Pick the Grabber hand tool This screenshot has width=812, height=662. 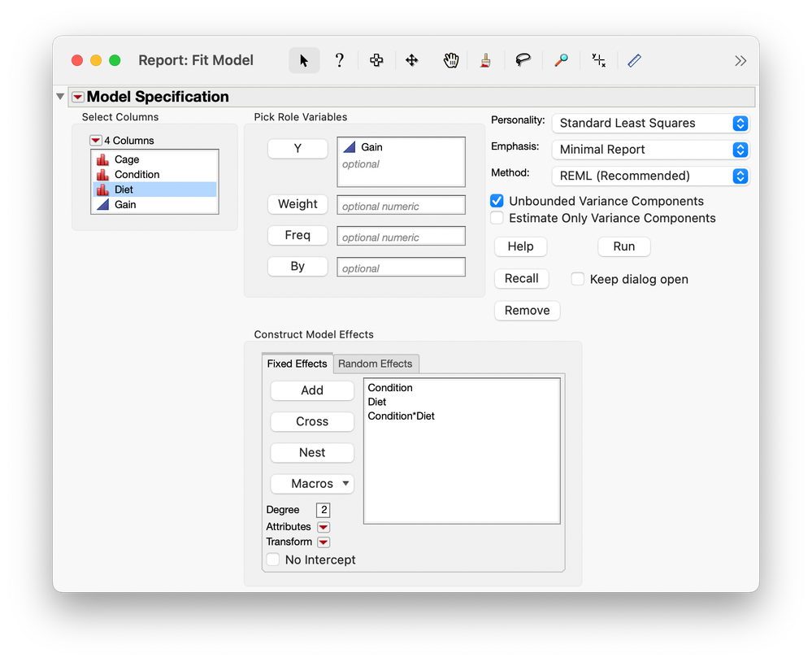tap(449, 60)
